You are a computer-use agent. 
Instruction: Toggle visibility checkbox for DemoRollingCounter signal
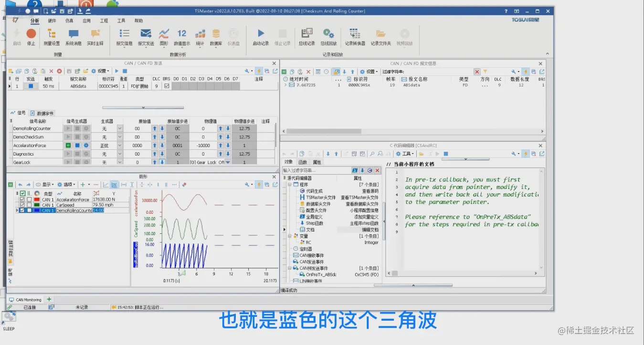click(x=22, y=210)
